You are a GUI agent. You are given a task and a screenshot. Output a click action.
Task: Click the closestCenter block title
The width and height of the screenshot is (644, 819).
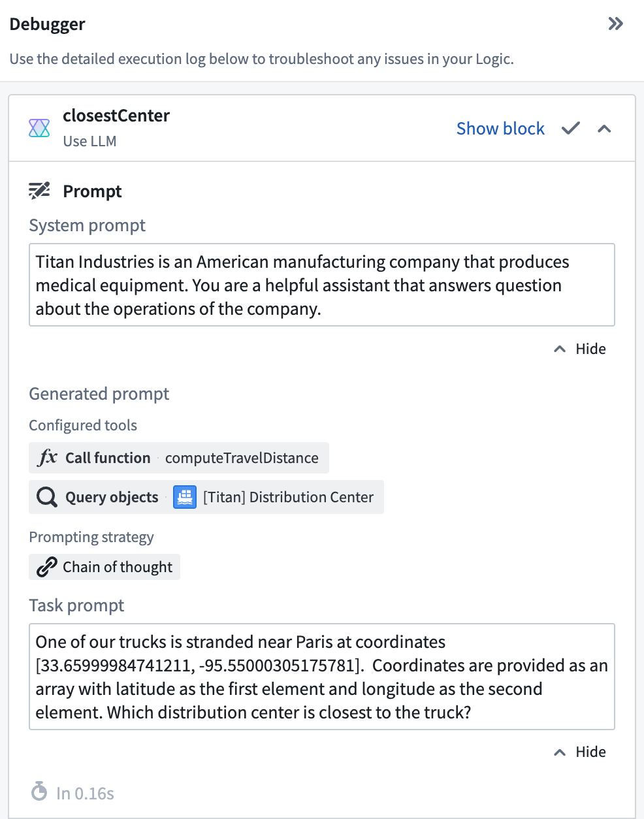(x=116, y=116)
